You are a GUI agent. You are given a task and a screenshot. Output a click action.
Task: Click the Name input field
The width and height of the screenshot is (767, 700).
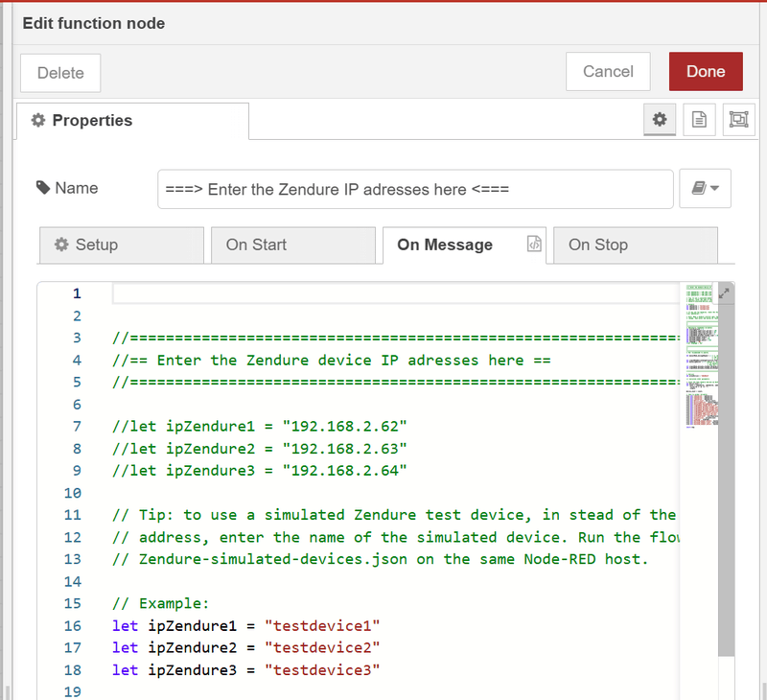(415, 189)
